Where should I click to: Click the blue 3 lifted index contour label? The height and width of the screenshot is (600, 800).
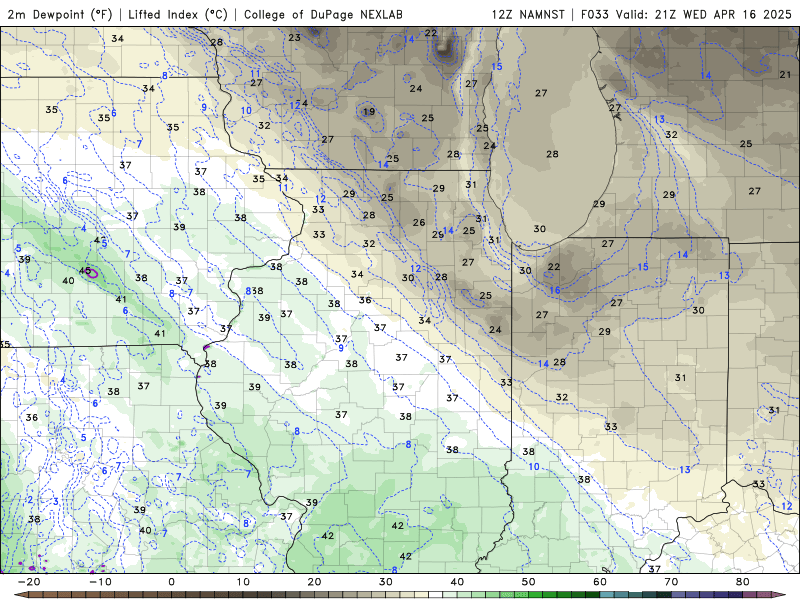click(56, 502)
